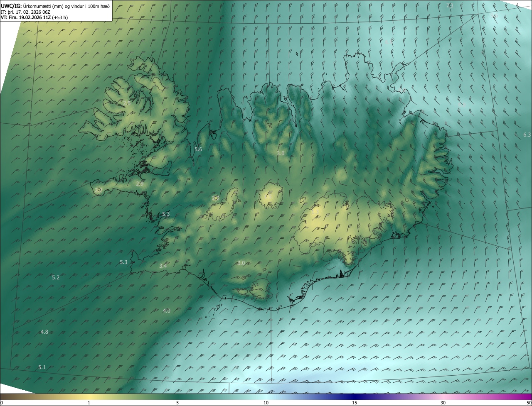The height and width of the screenshot is (406, 532).
Task: Click the 4.8 value label
Action: [x=44, y=332]
